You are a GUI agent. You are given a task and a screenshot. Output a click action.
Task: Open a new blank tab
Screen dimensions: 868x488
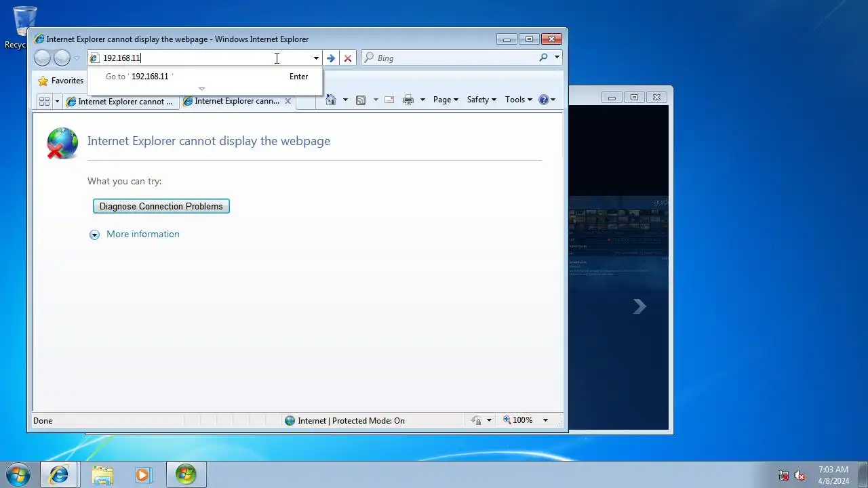[306, 102]
